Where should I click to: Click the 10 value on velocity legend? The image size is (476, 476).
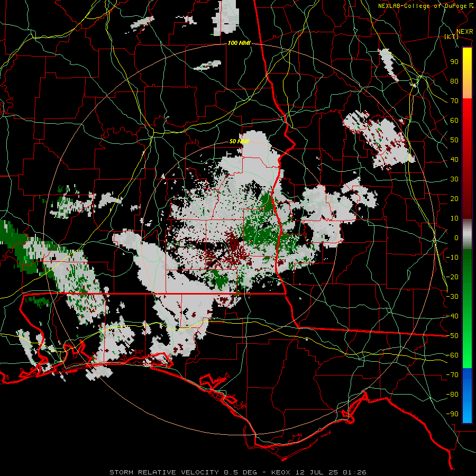point(454,218)
